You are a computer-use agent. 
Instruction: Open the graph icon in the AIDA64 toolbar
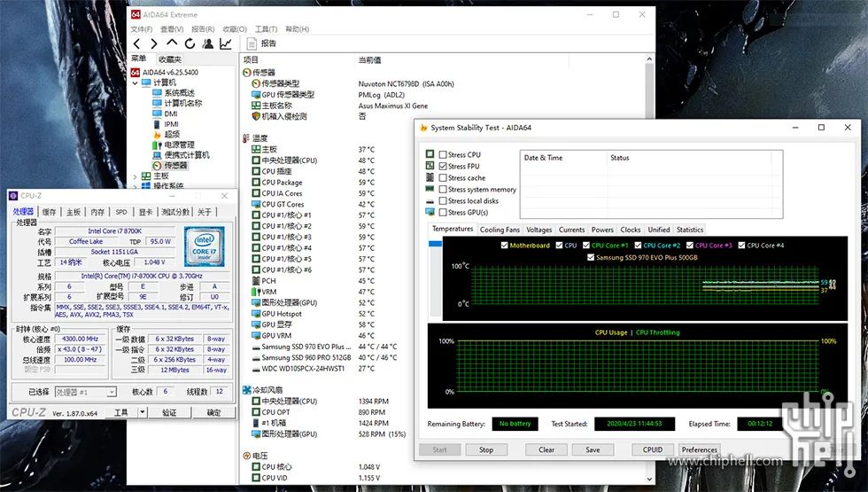point(226,43)
